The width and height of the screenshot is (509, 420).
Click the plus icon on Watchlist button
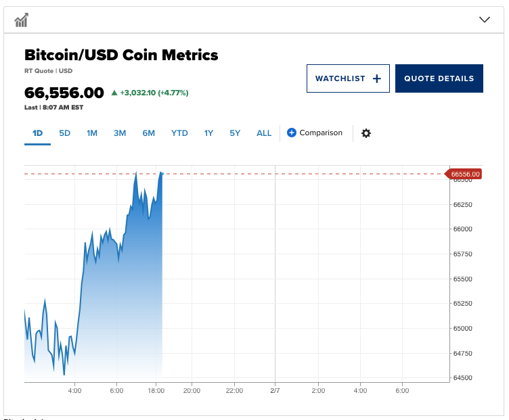click(x=377, y=78)
